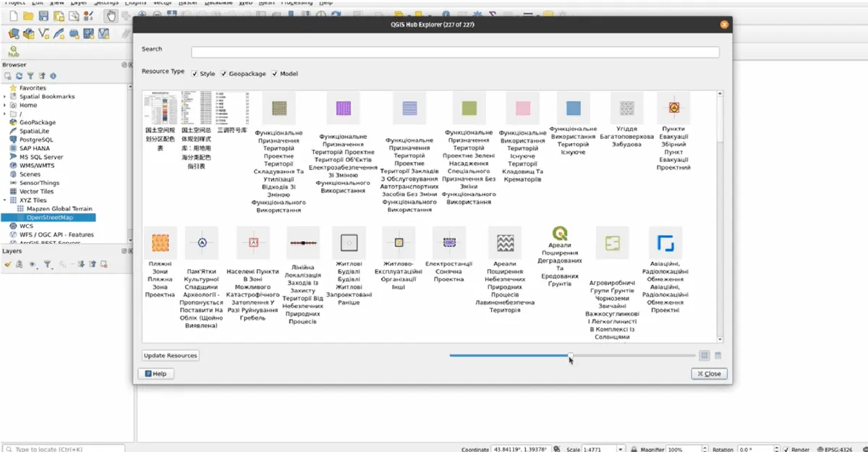Launch the QGIS hub plugin icon
Image resolution: width=868 pixels, height=452 pixels.
tap(14, 51)
